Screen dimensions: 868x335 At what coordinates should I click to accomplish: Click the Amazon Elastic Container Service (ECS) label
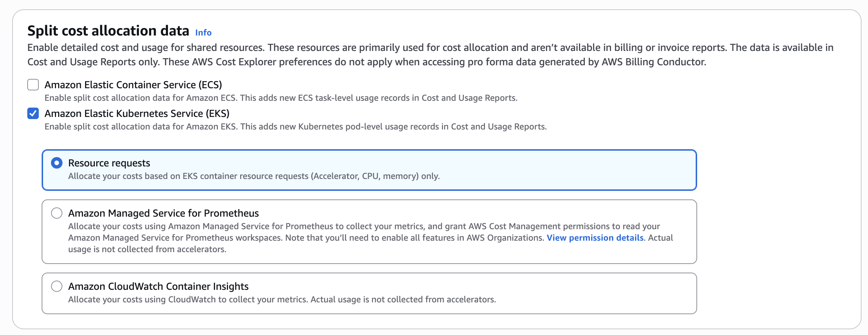(x=133, y=85)
